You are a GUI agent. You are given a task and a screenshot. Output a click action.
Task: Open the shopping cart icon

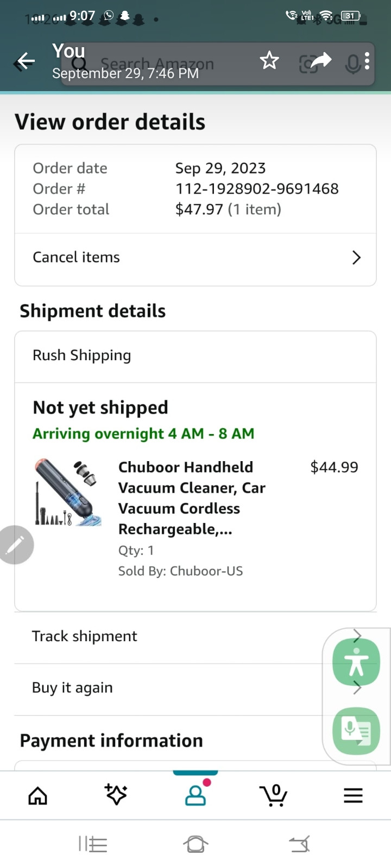[x=274, y=795]
